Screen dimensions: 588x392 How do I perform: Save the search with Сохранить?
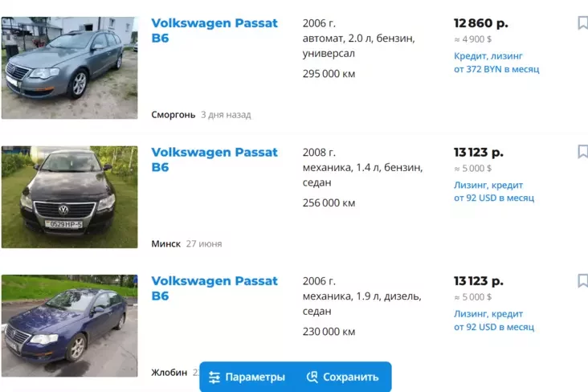[x=343, y=377]
